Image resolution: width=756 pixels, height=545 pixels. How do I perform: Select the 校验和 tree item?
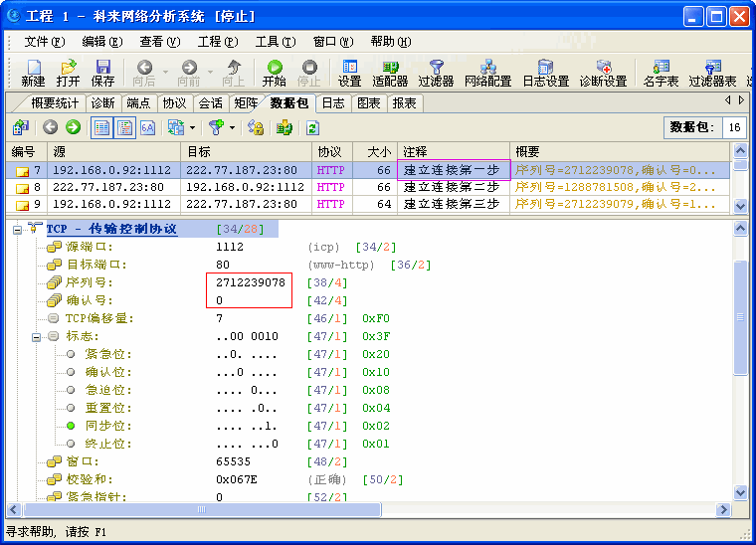tap(90, 479)
